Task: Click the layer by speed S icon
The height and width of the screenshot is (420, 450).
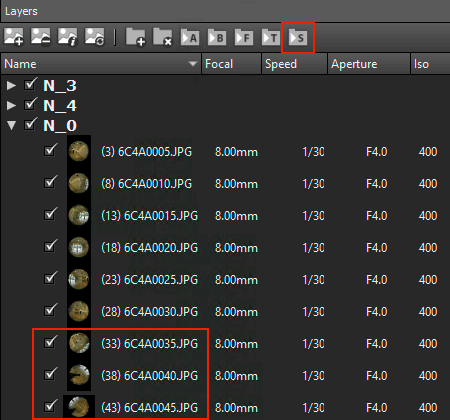Action: click(x=298, y=38)
